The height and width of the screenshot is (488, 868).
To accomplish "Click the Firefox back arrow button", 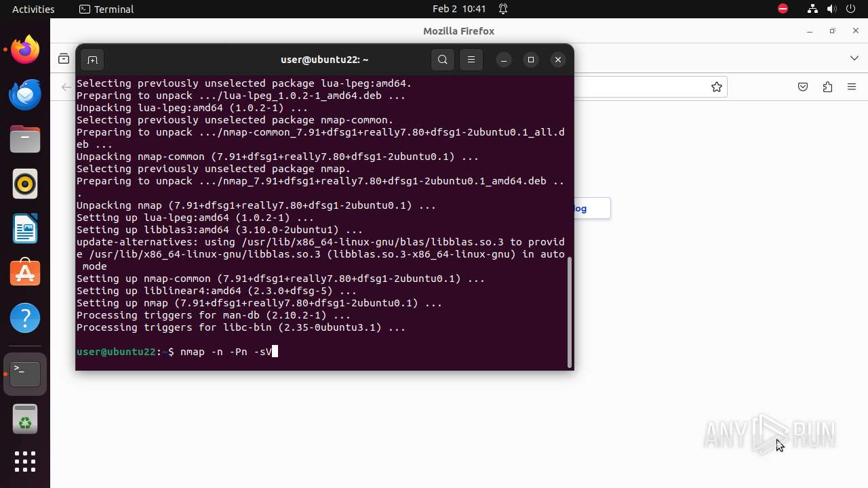I will pos(66,87).
